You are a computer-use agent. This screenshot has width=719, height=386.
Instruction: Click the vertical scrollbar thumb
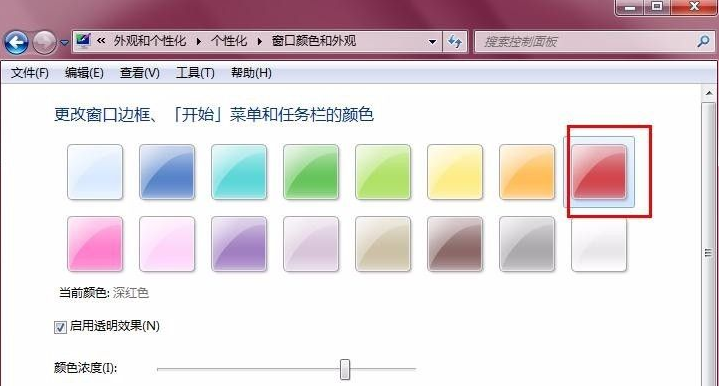709,244
